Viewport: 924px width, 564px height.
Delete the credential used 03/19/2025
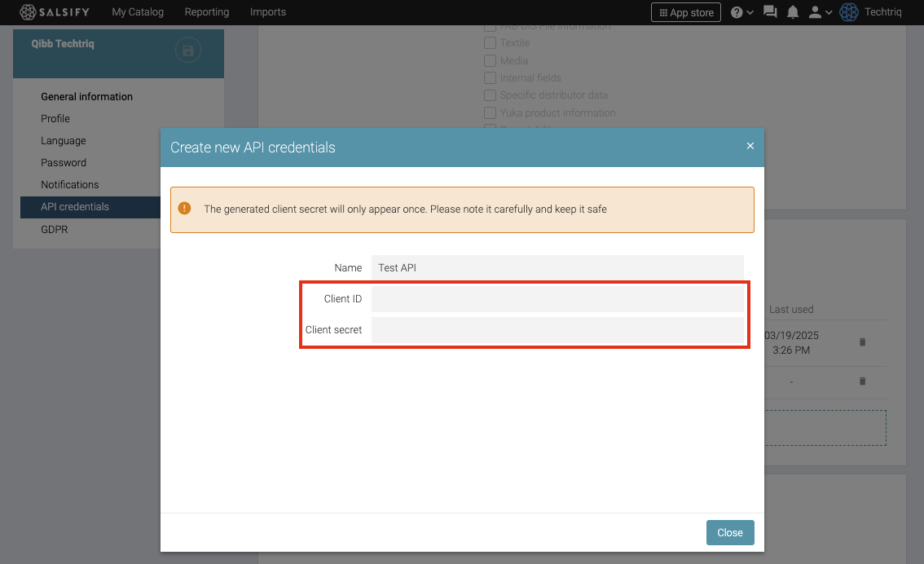[862, 342]
